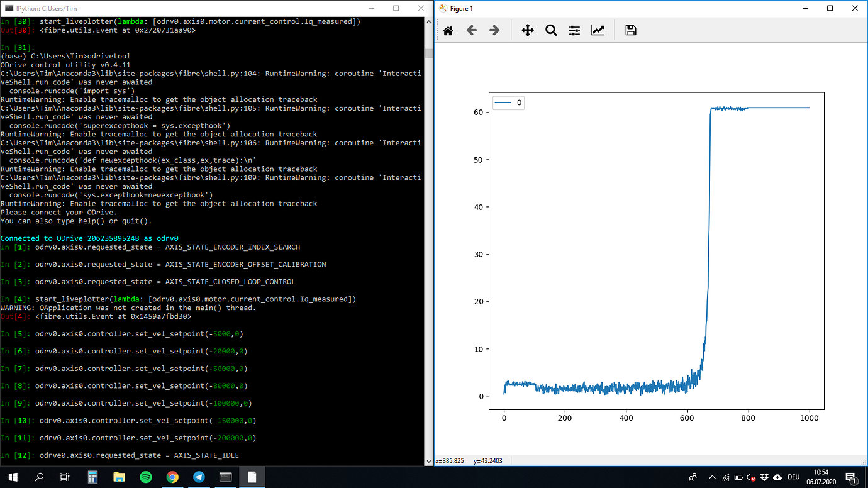Maximize the Figure 1 window
Image resolution: width=868 pixels, height=488 pixels.
coord(830,8)
